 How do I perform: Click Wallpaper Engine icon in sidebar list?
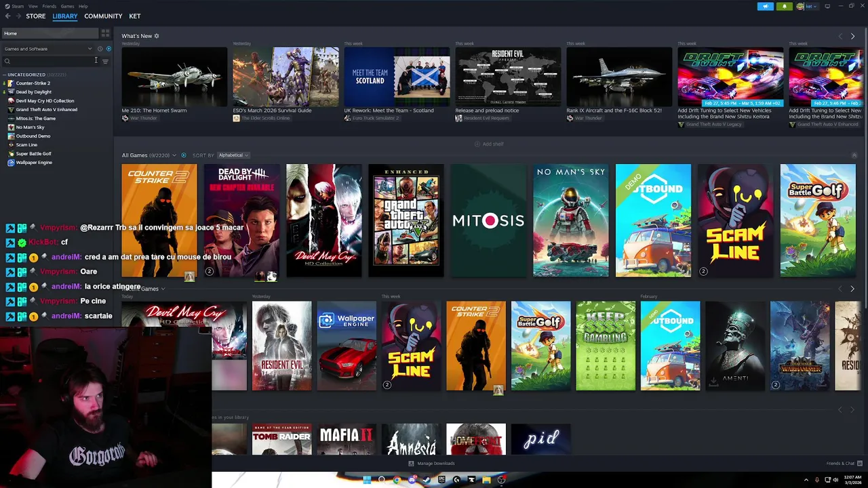coord(11,163)
